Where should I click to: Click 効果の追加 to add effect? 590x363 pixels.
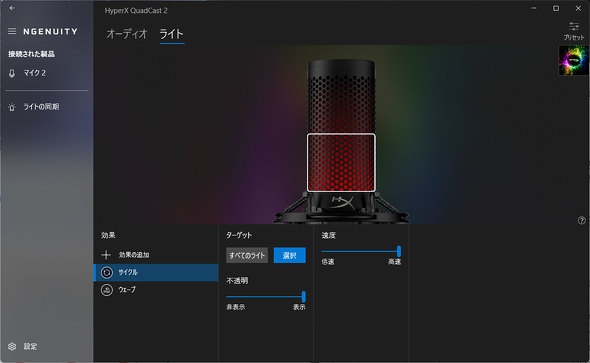point(156,255)
